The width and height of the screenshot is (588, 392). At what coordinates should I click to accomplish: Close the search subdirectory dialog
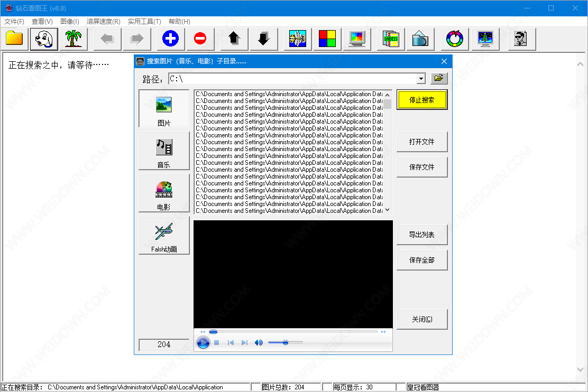click(444, 61)
